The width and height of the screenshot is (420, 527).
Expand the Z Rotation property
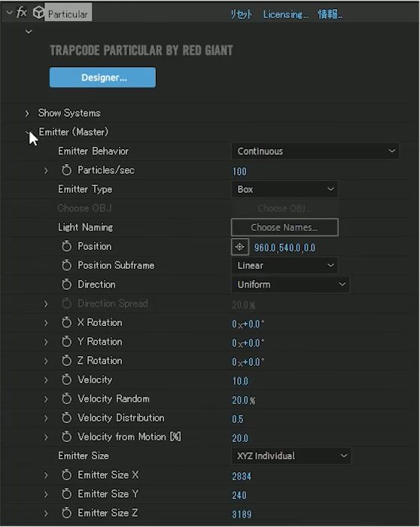(46, 361)
